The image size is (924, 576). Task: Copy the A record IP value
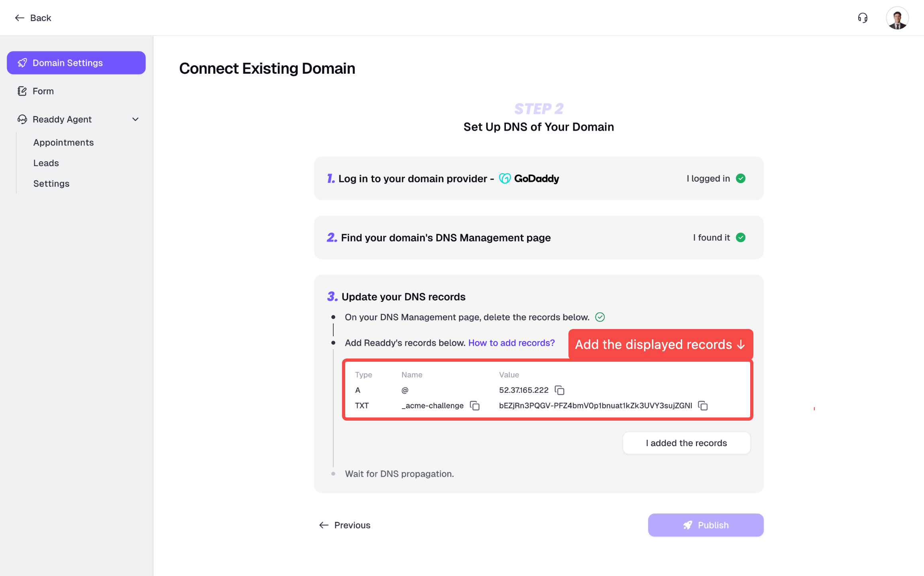pyautogui.click(x=560, y=390)
